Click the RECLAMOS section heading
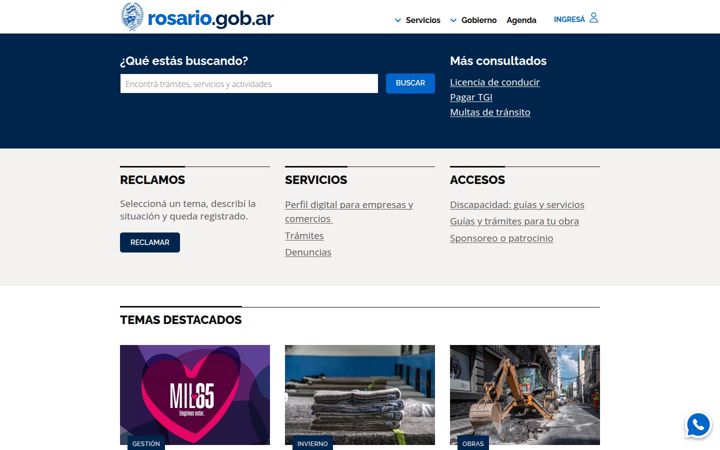The height and width of the screenshot is (450, 720). (x=152, y=180)
